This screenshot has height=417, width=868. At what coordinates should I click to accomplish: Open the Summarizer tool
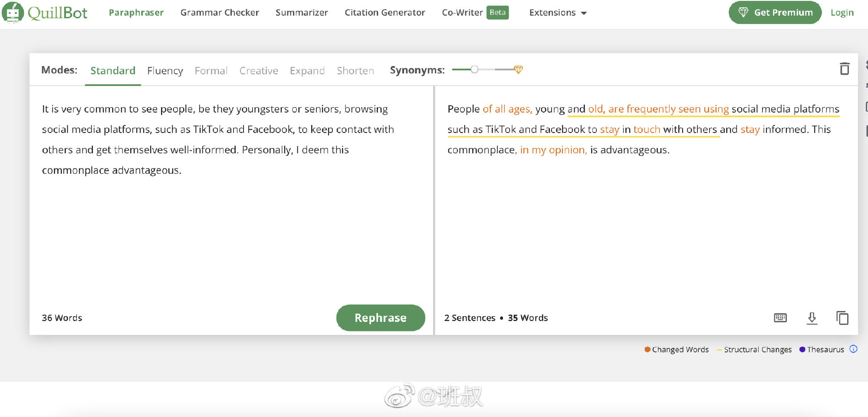click(x=302, y=13)
